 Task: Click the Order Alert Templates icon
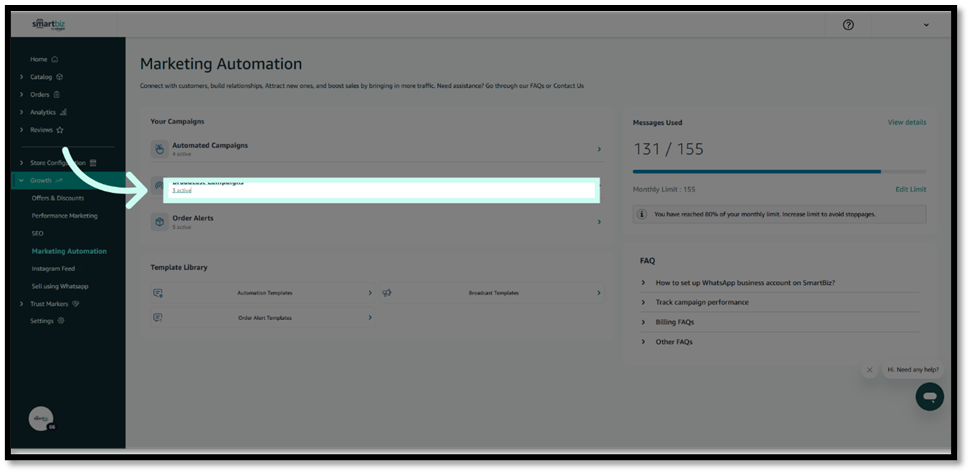click(158, 318)
